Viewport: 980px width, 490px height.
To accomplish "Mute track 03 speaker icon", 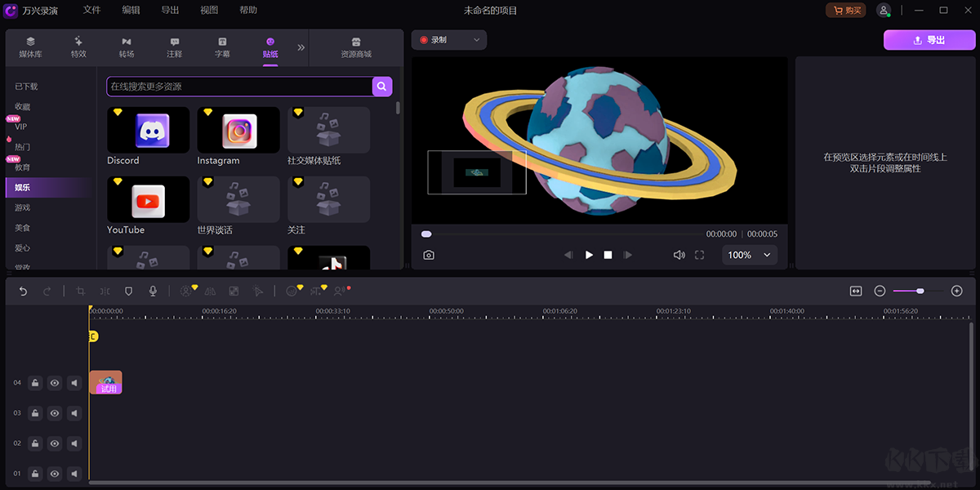I will (74, 413).
